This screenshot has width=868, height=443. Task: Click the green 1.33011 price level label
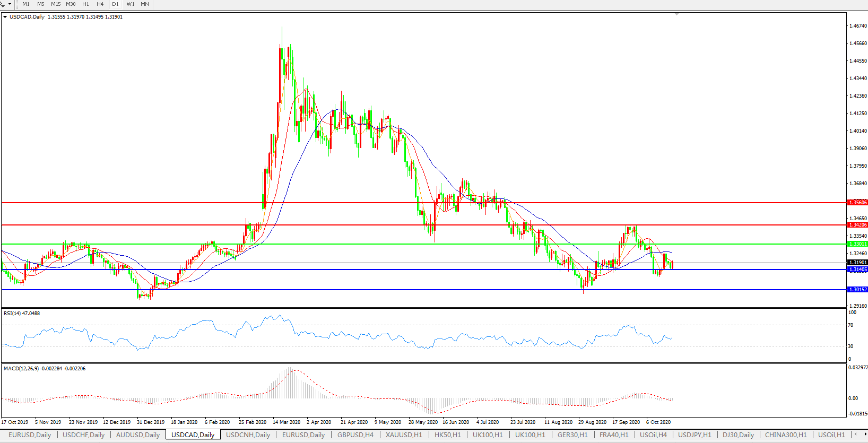[857, 244]
